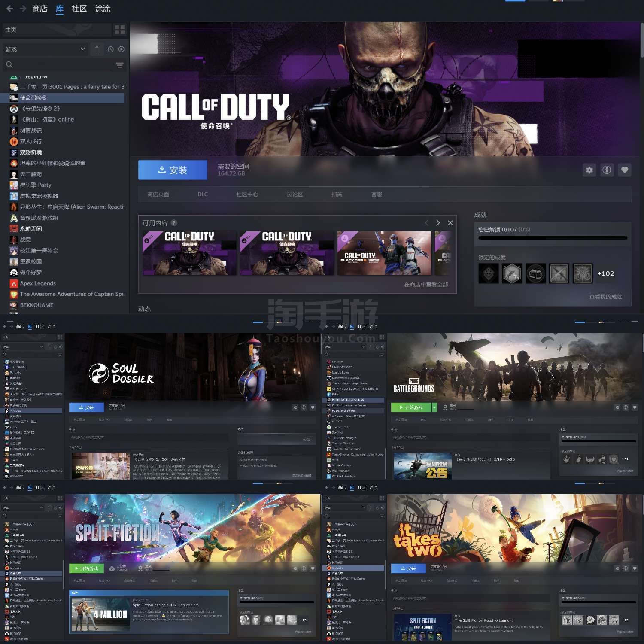The height and width of the screenshot is (644, 644).
Task: Click 主页 home button in Call of Duty window
Action: tap(56, 30)
